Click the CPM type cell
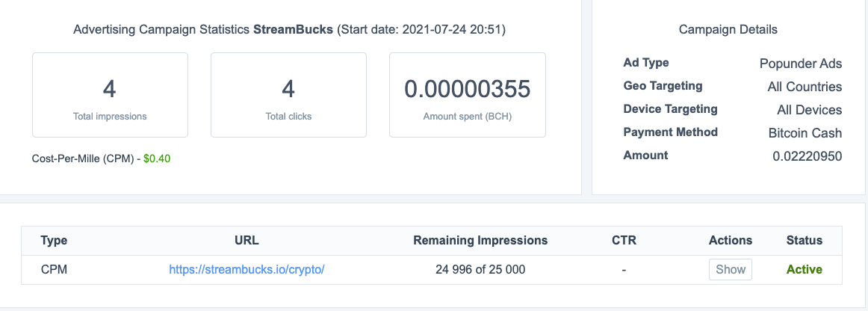868x311 pixels. click(55, 269)
